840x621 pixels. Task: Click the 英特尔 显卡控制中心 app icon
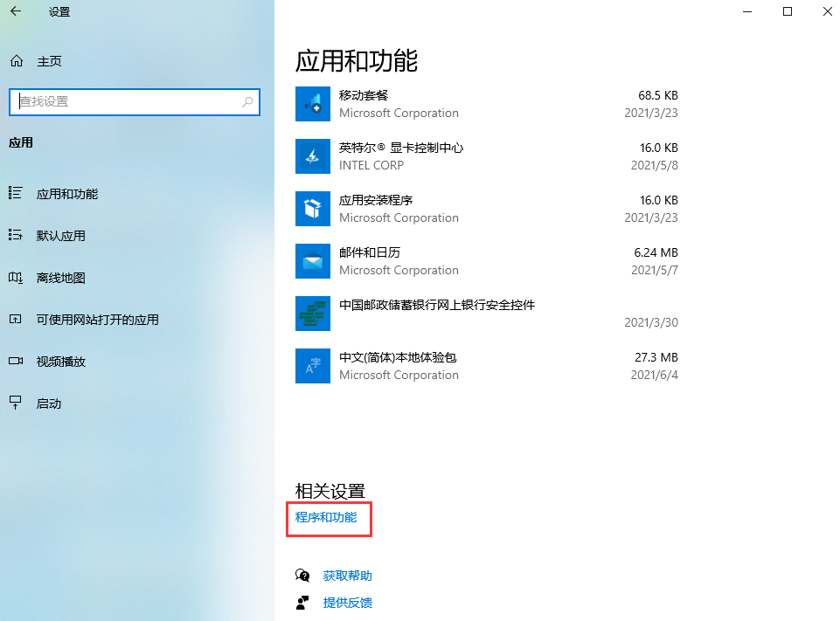pyautogui.click(x=313, y=156)
